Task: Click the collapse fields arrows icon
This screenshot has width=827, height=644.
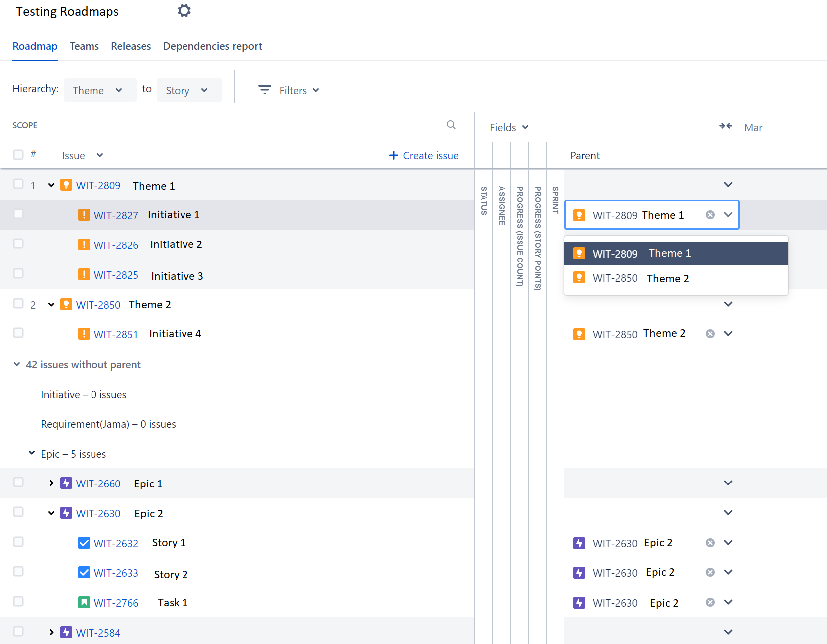Action: (x=726, y=126)
